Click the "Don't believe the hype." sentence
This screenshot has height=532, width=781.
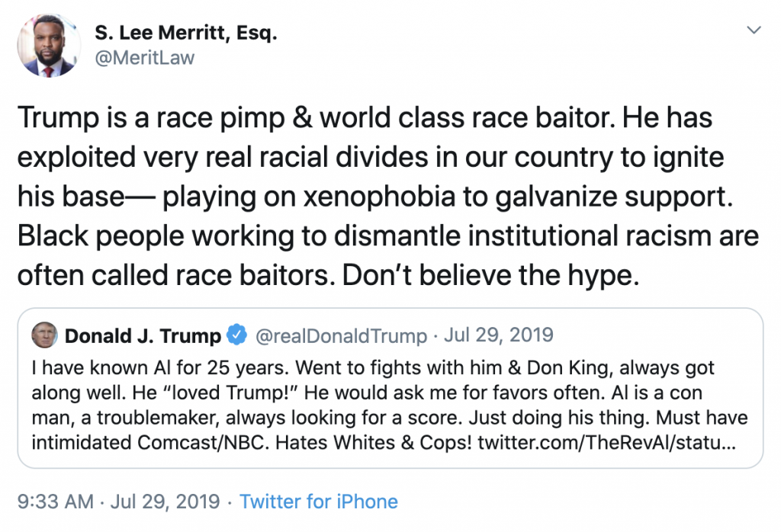pos(489,275)
